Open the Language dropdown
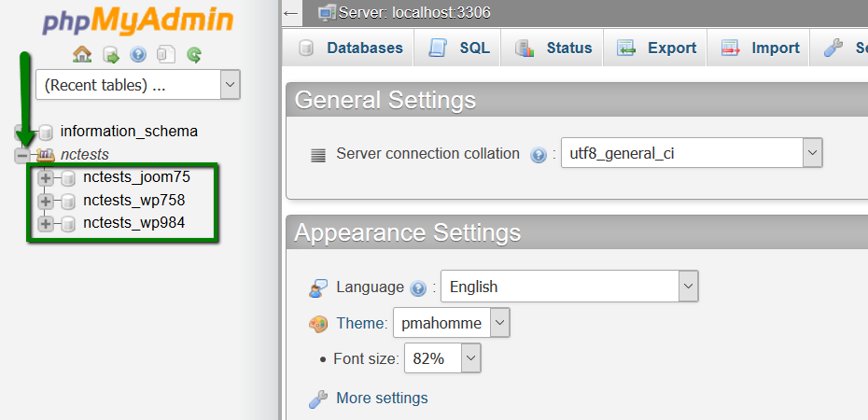868x420 pixels. coord(569,287)
